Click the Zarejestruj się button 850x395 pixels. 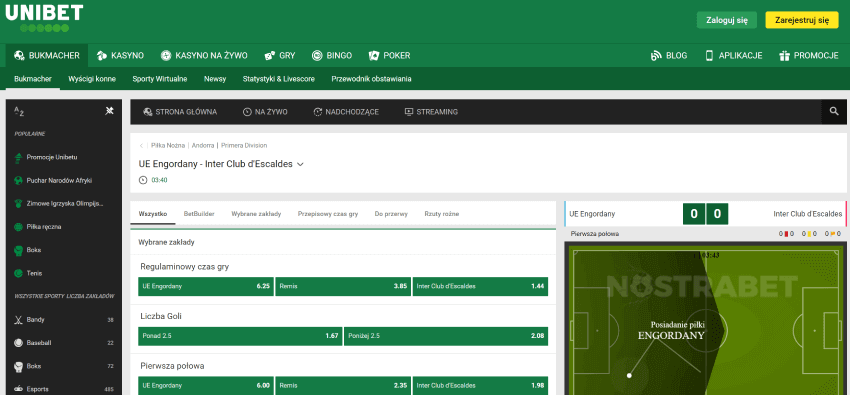pos(802,20)
